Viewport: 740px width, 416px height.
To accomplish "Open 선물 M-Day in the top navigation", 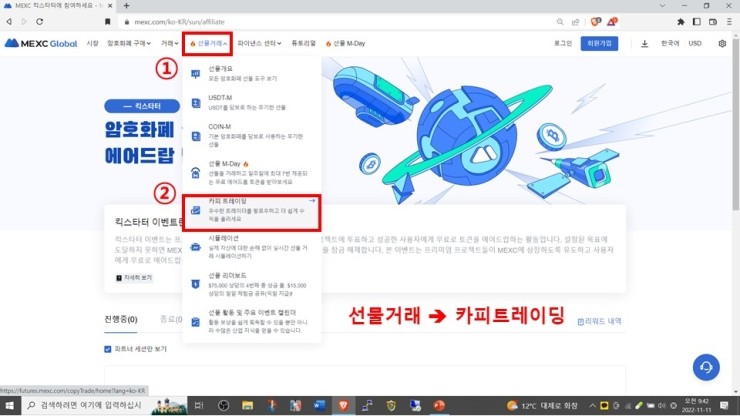I will click(345, 43).
